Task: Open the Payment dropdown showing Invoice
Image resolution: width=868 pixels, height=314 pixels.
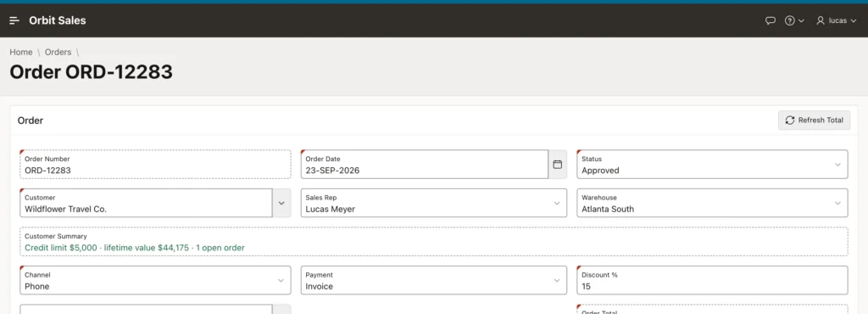Action: 433,280
